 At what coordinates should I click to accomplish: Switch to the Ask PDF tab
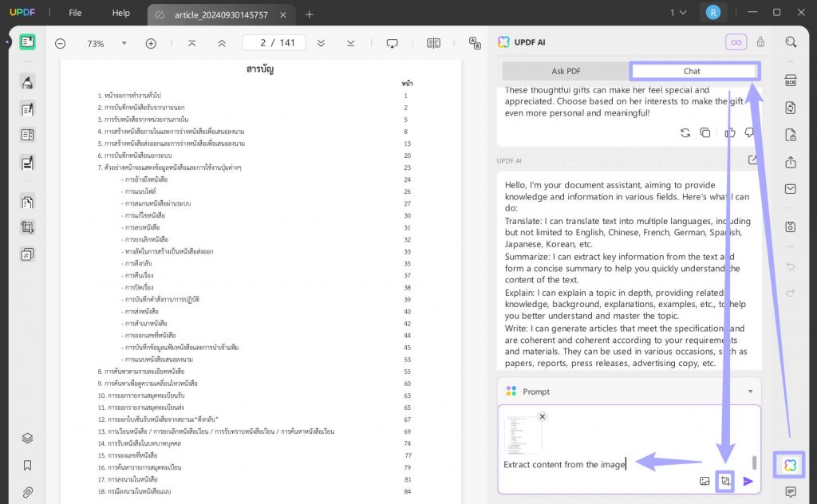(566, 71)
